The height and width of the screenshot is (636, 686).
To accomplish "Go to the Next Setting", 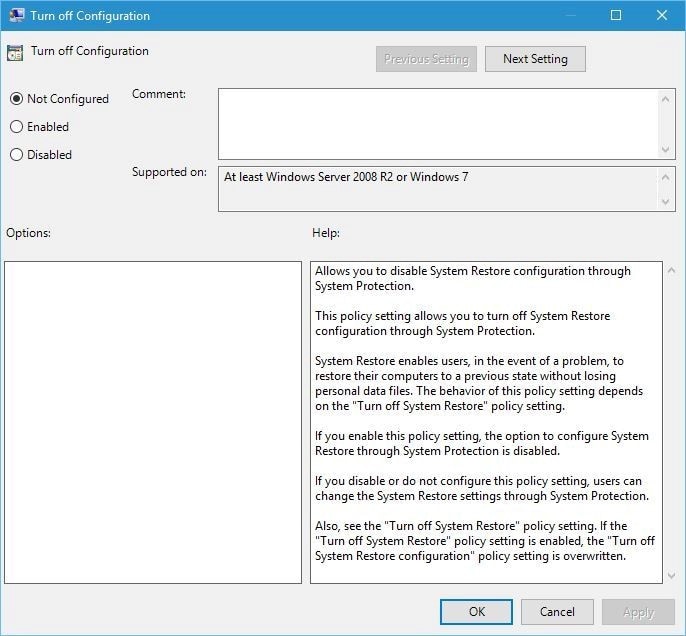I will click(x=535, y=59).
